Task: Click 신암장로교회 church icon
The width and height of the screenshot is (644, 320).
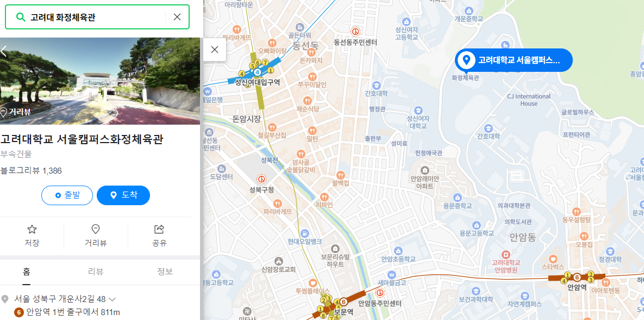Action: 279,261
